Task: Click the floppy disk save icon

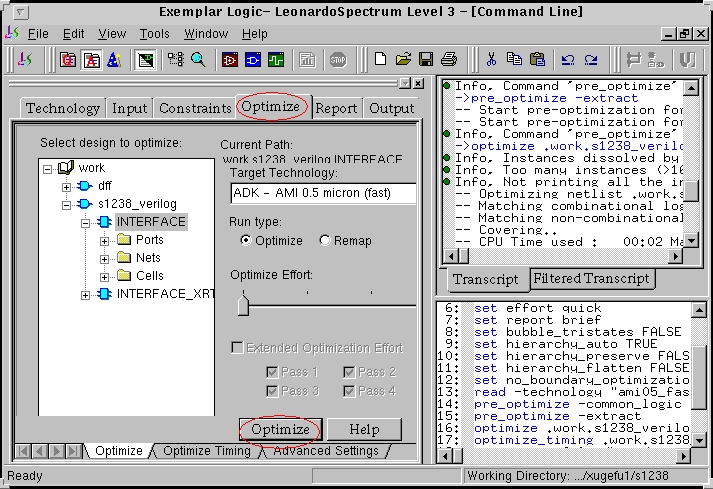Action: coord(426,59)
